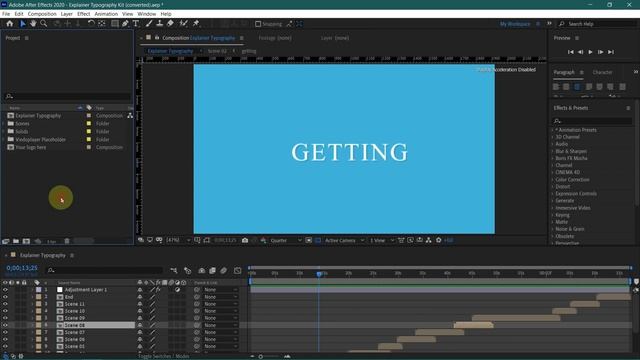The width and height of the screenshot is (640, 360).
Task: Hide the End layer
Action: tap(5, 297)
